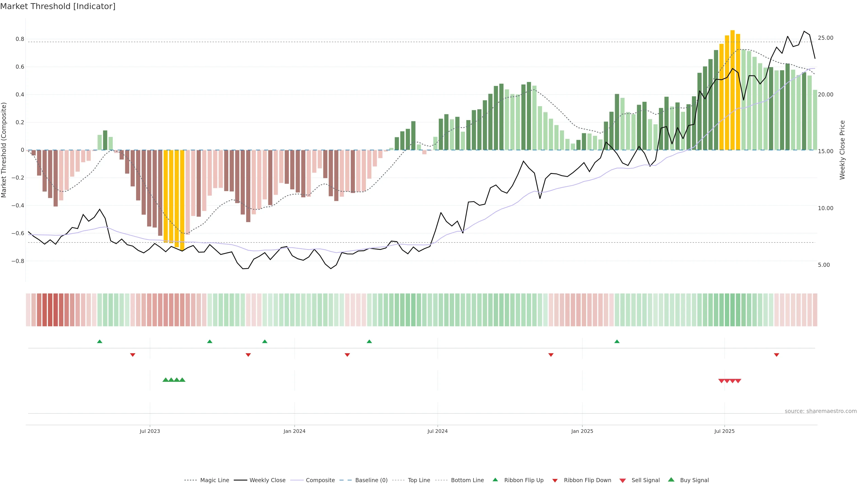Click the Sell Signal legend icon
The width and height of the screenshot is (868, 488).
[623, 480]
